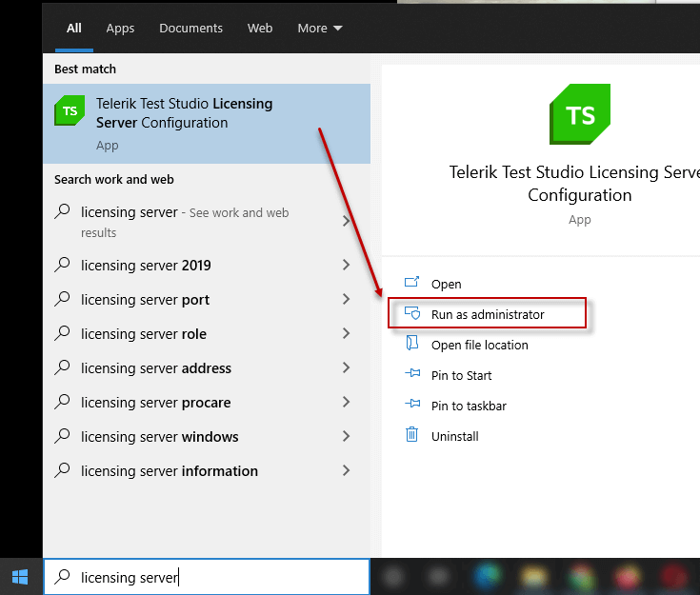
Task: Click search icon beside 'licensing server role'
Action: [62, 333]
